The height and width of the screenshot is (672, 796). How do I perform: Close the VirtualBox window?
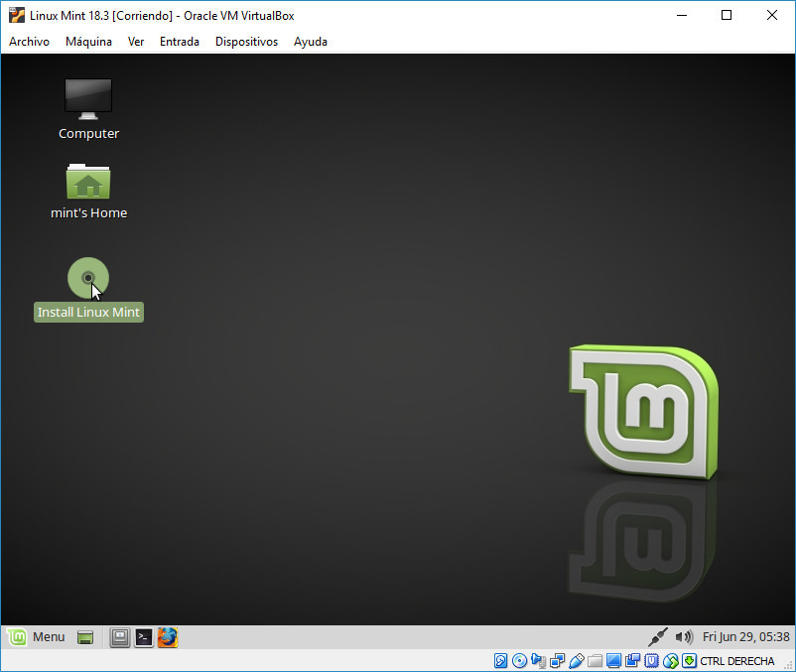pyautogui.click(x=771, y=15)
